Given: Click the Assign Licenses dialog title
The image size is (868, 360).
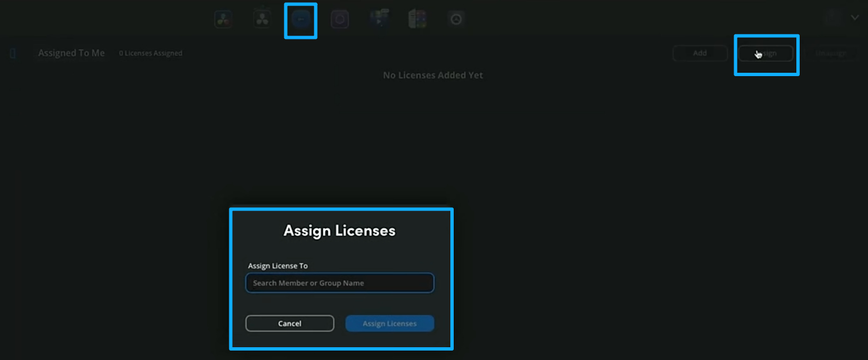Looking at the screenshot, I should 339,230.
